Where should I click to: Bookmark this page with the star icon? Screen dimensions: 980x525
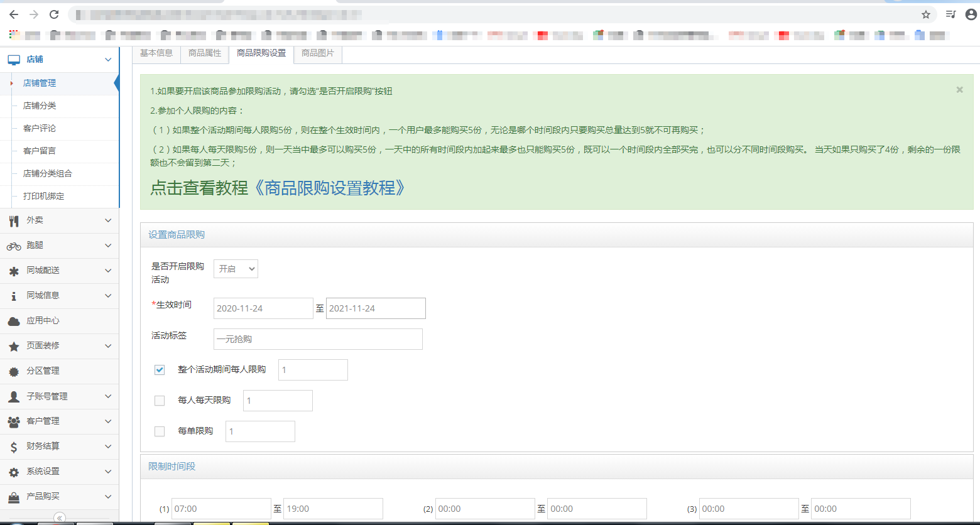coord(925,14)
